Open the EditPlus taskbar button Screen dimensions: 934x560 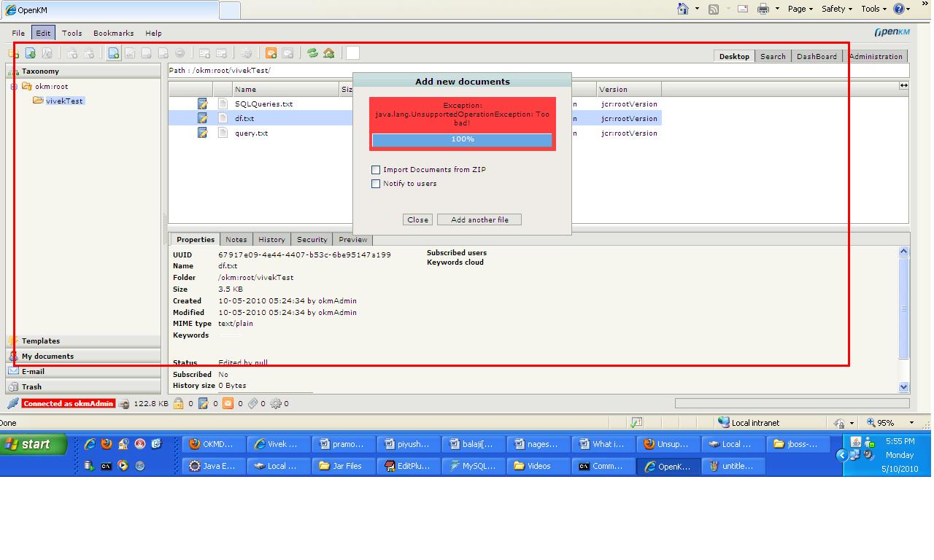pos(407,466)
